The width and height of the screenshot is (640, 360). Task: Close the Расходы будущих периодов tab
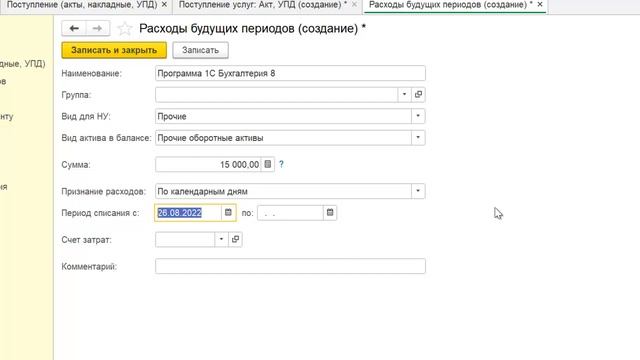point(540,4)
